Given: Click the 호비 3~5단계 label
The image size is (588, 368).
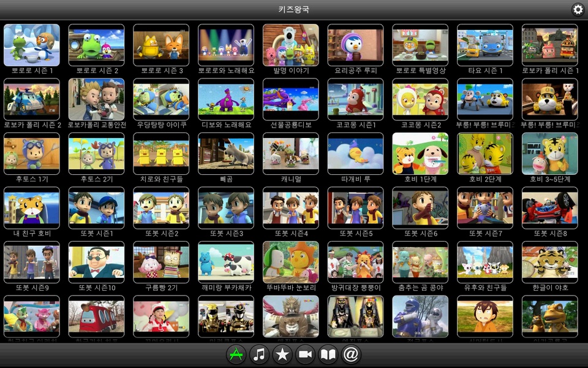Looking at the screenshot, I should coord(550,179).
